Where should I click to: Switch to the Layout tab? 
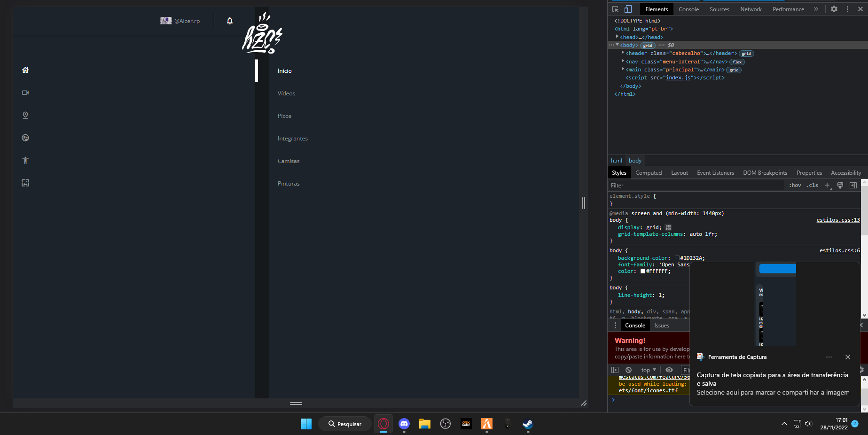pyautogui.click(x=680, y=173)
